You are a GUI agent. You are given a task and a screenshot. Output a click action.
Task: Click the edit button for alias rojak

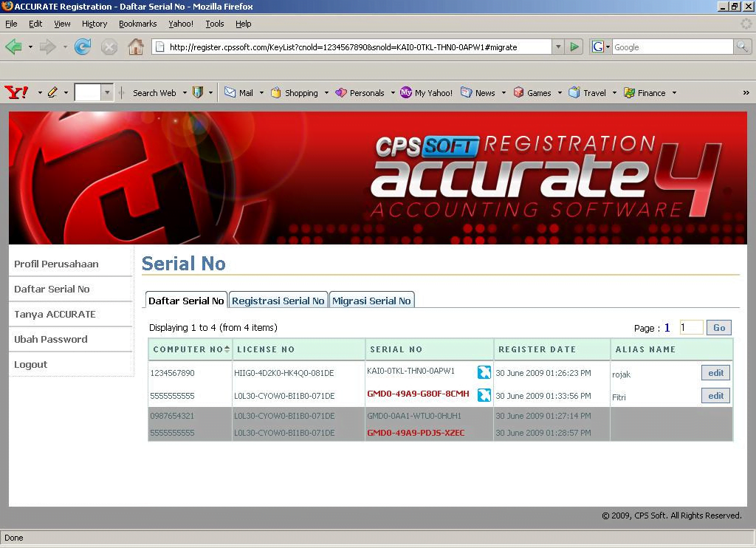pyautogui.click(x=715, y=372)
